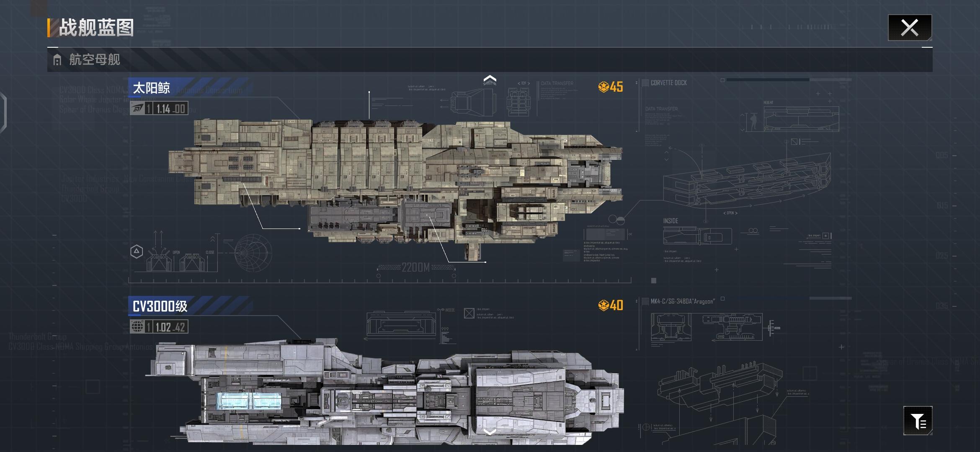
Task: Open the 太阳鲸 ship name tag
Action: point(152,87)
